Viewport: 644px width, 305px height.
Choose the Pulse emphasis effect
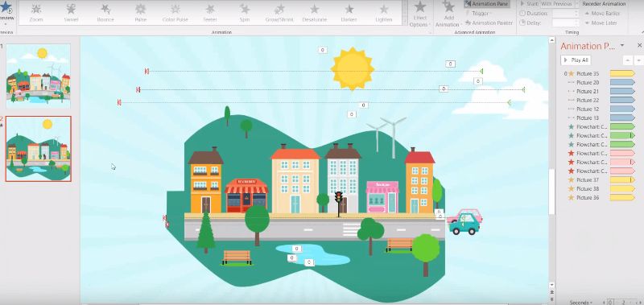(x=140, y=12)
